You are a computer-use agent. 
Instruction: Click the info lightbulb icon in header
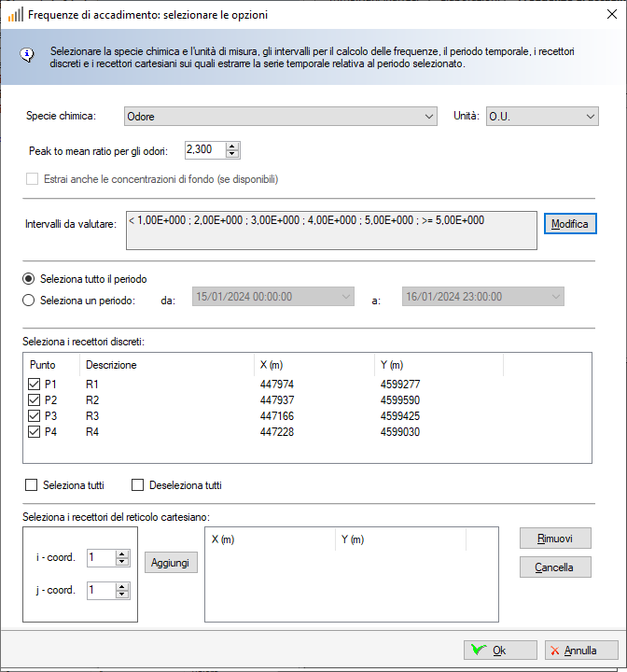point(27,53)
